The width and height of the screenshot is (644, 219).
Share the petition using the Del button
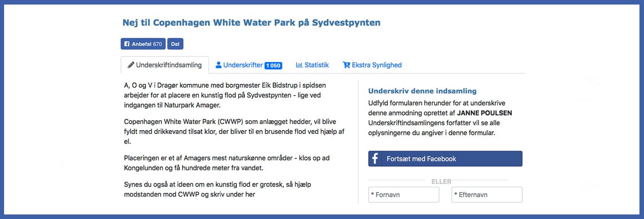[175, 44]
